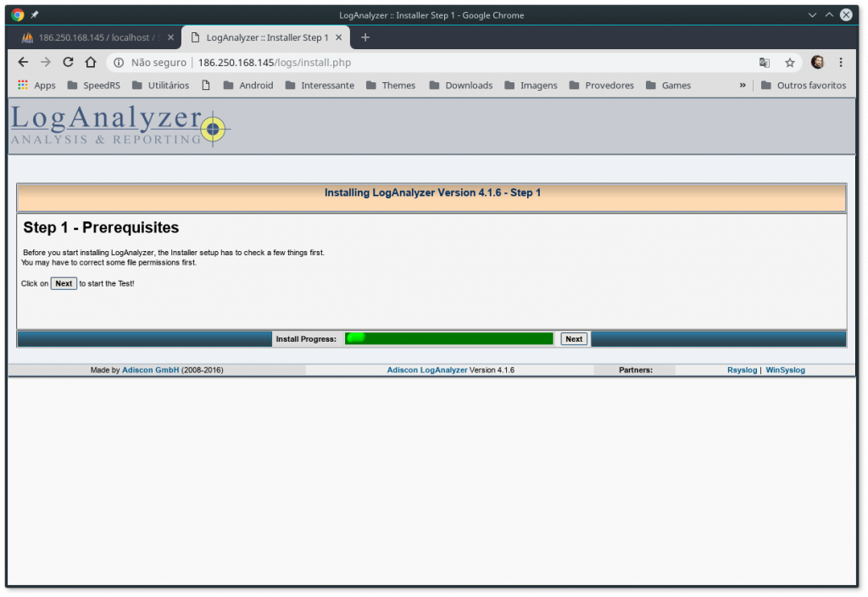The height and width of the screenshot is (597, 868).
Task: Click the pin icon in the titlebar
Action: pos(34,14)
